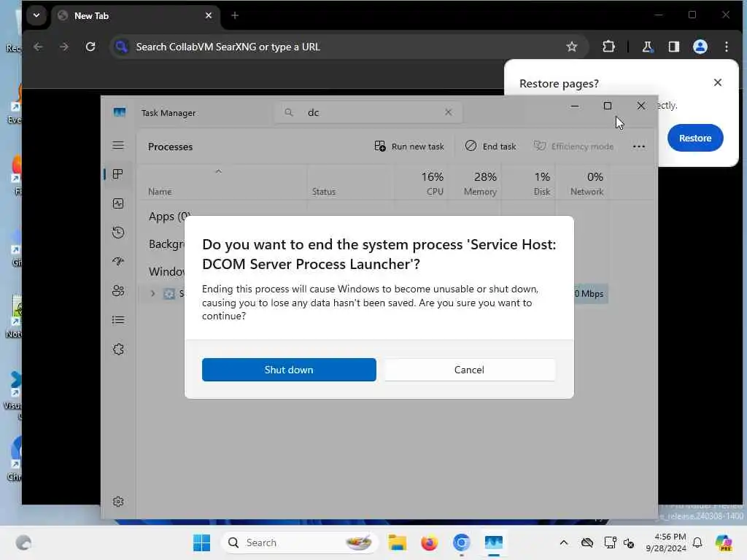Toggle Chrome side panel icon

coord(673,47)
